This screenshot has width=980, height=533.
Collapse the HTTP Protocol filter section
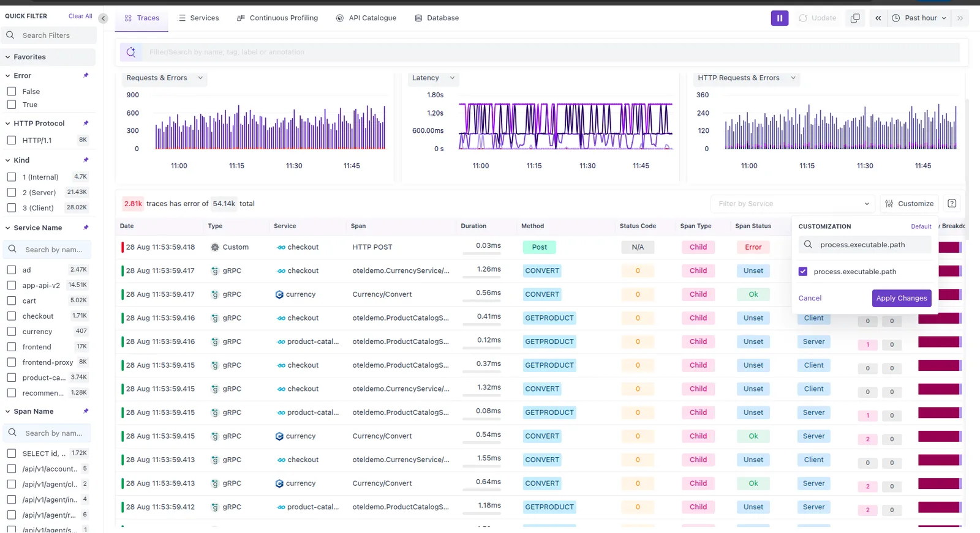coord(8,123)
